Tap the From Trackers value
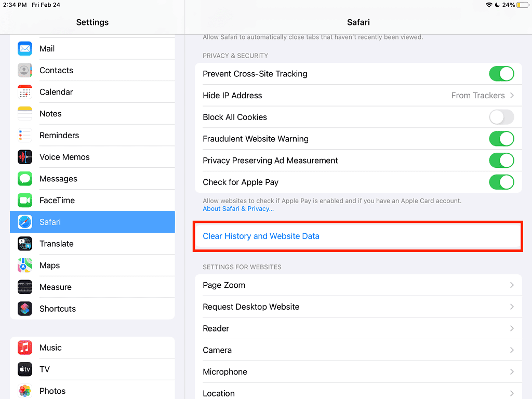The image size is (532, 399). [478, 96]
